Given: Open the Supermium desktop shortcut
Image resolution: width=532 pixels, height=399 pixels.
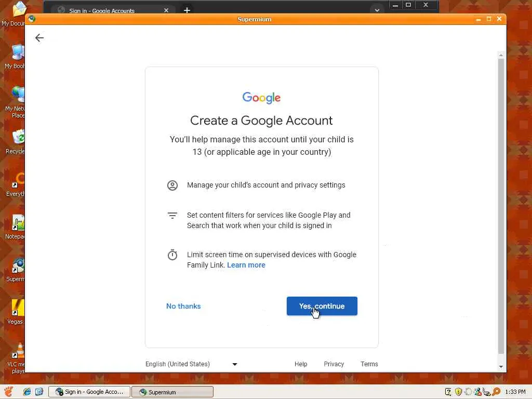Looking at the screenshot, I should (15, 270).
